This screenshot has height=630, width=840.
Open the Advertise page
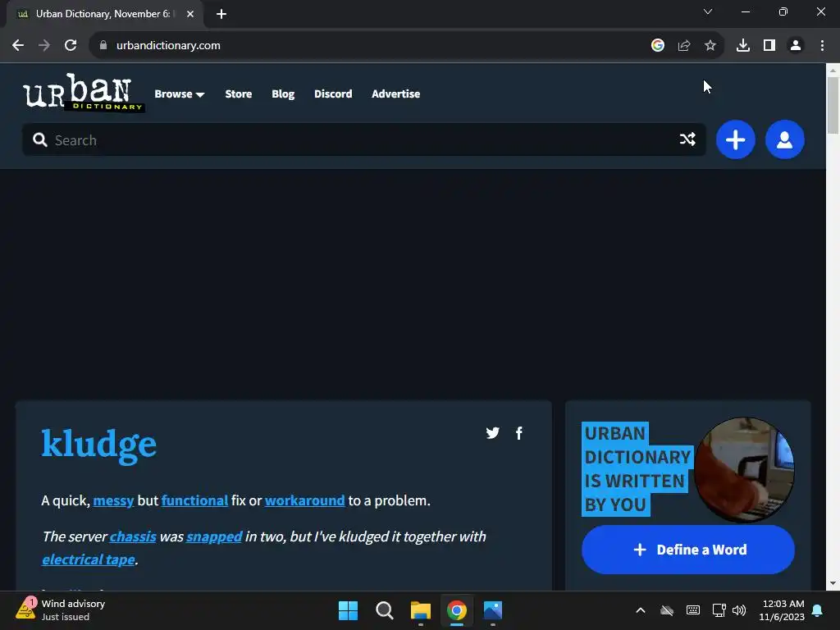(x=396, y=94)
